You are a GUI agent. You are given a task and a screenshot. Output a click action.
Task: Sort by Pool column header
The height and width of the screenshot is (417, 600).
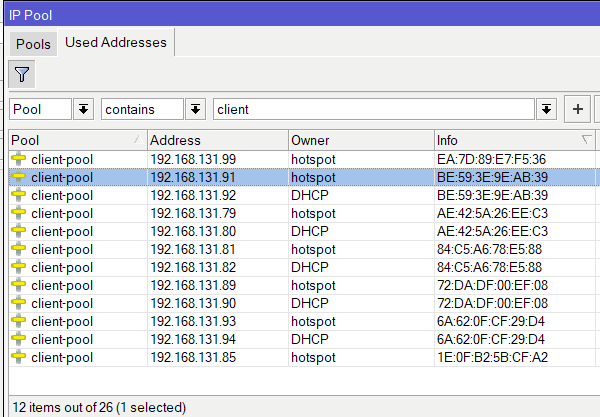coord(75,140)
